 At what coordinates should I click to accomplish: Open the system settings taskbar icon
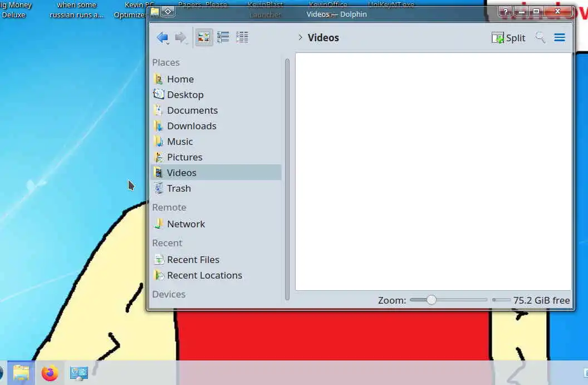79,373
